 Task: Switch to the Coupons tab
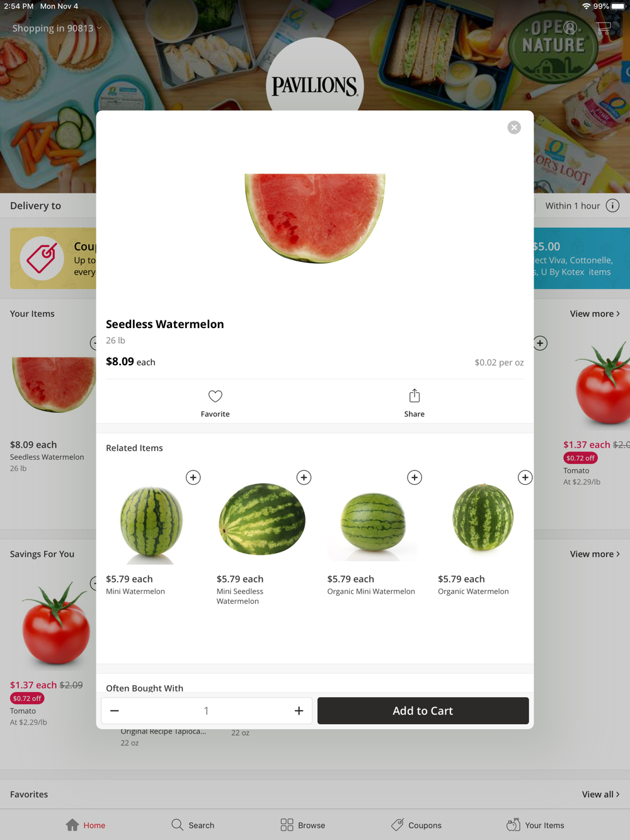pyautogui.click(x=416, y=825)
